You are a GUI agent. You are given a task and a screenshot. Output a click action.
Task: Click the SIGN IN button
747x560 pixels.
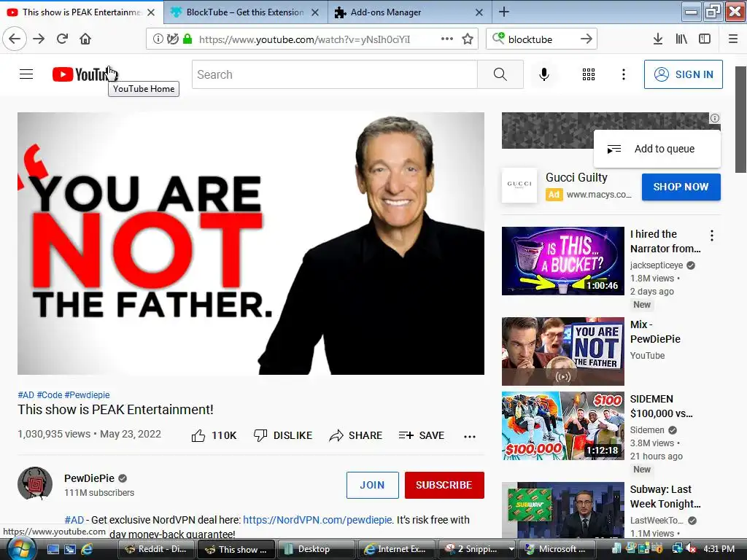[683, 74]
